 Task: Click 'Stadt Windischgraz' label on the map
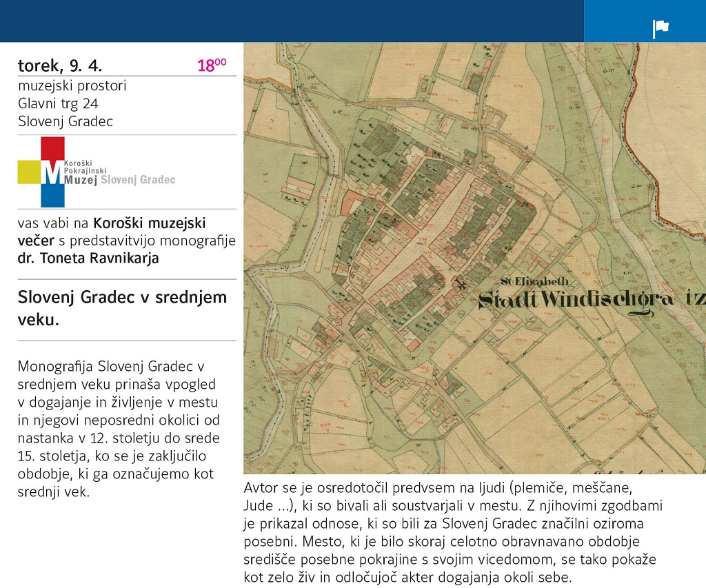(x=592, y=301)
